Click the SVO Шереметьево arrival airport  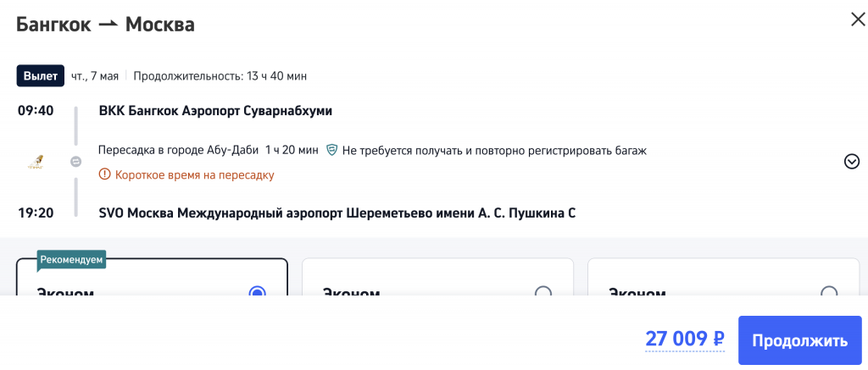pos(337,213)
